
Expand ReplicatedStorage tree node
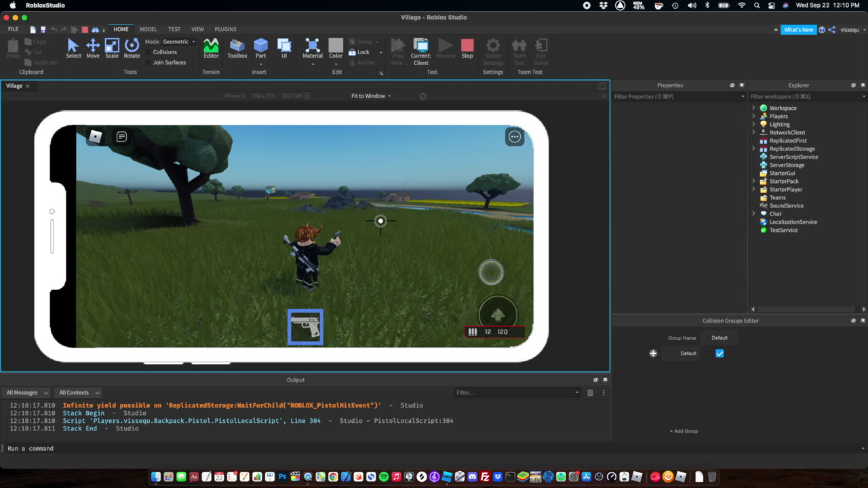point(753,149)
